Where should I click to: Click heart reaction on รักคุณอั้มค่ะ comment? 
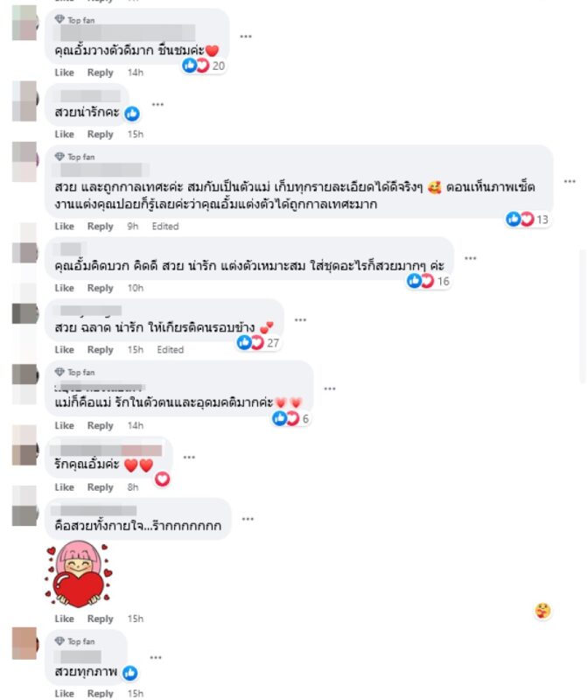click(x=162, y=479)
